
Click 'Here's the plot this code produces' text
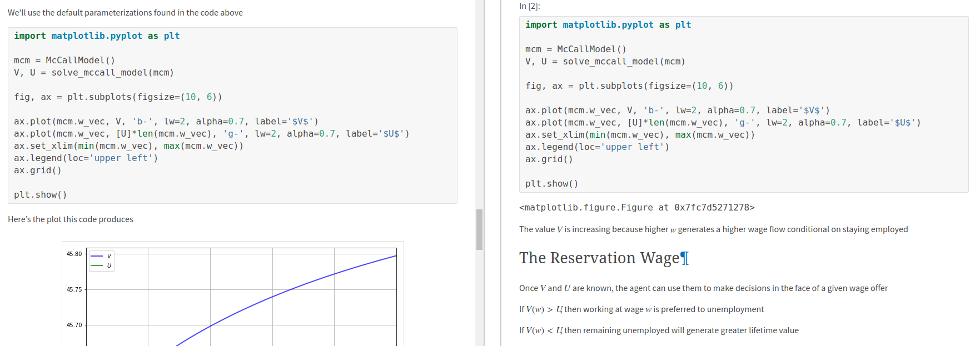click(71, 219)
